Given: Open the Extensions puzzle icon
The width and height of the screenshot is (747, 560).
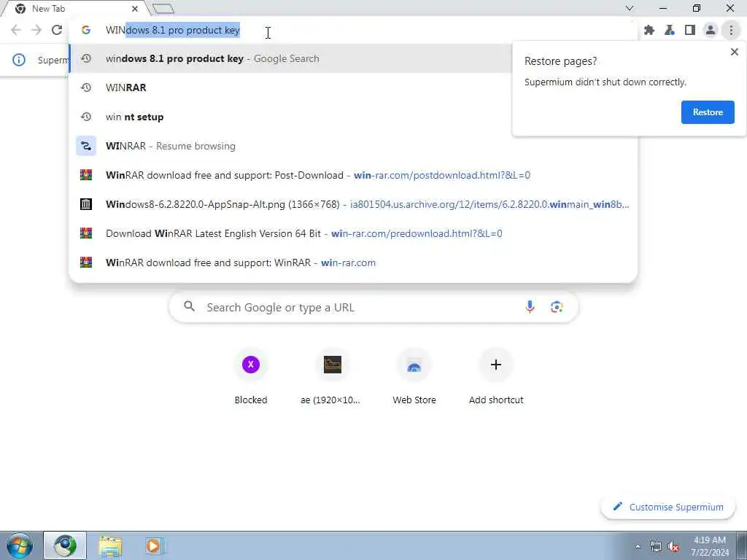Looking at the screenshot, I should pos(649,30).
